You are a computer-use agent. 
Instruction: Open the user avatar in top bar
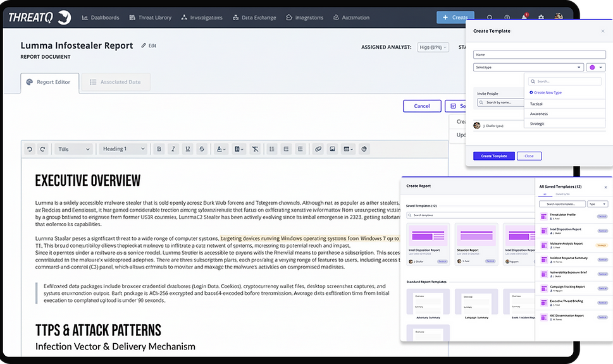558,17
